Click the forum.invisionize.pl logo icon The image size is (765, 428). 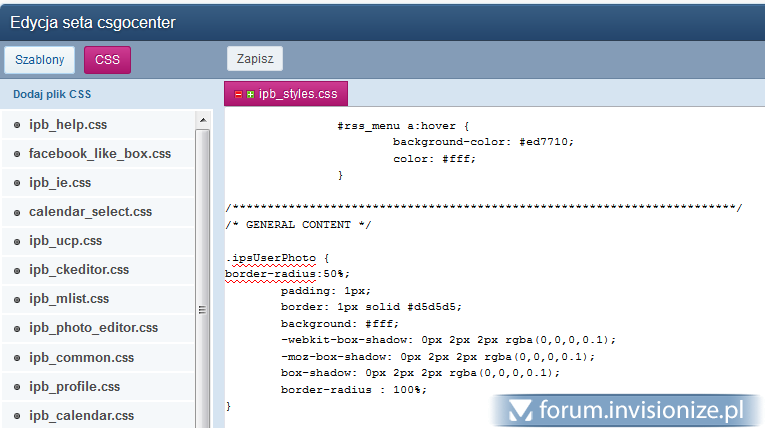pyautogui.click(x=518, y=410)
